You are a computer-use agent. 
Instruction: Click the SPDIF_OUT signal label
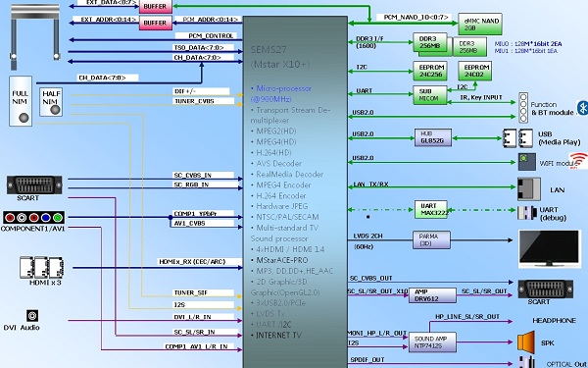[x=367, y=360]
